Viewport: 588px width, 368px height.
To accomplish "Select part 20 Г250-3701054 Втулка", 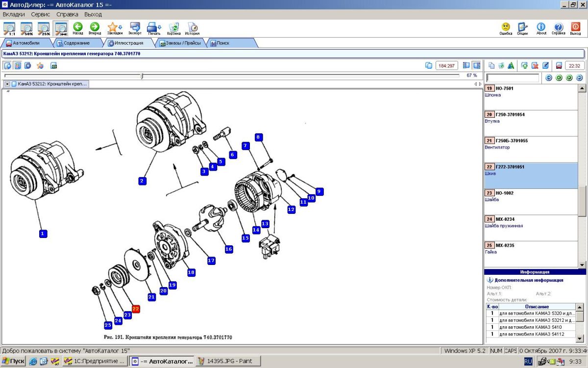I will (x=531, y=123).
